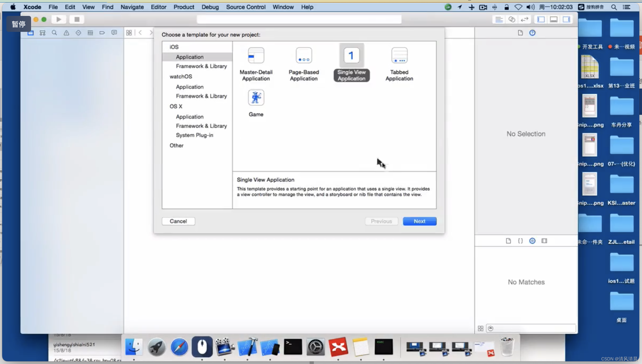Open the Launchpad rocket in Dock
642x364 pixels.
click(157, 346)
